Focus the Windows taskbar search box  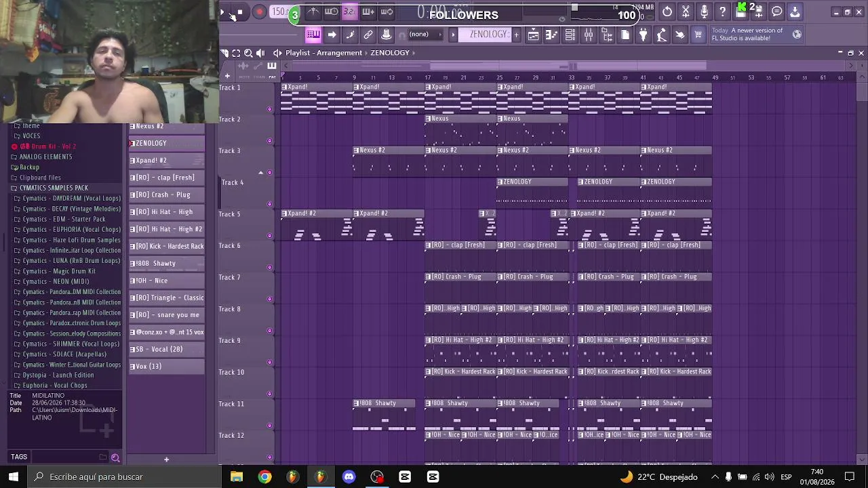click(125, 476)
